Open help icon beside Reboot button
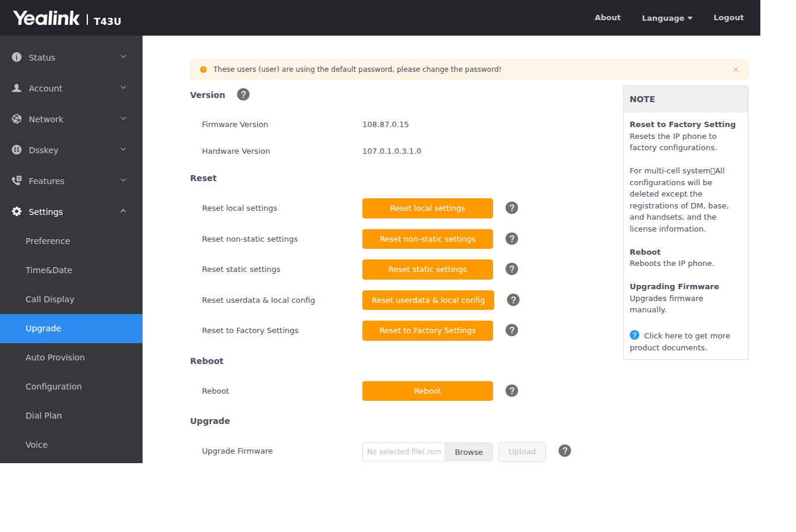 point(511,391)
